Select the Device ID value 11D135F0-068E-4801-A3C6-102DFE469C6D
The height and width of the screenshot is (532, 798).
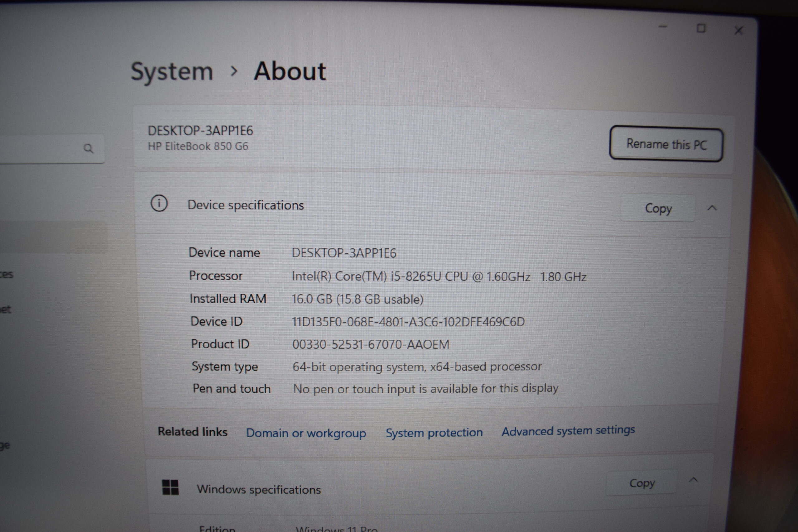[408, 322]
